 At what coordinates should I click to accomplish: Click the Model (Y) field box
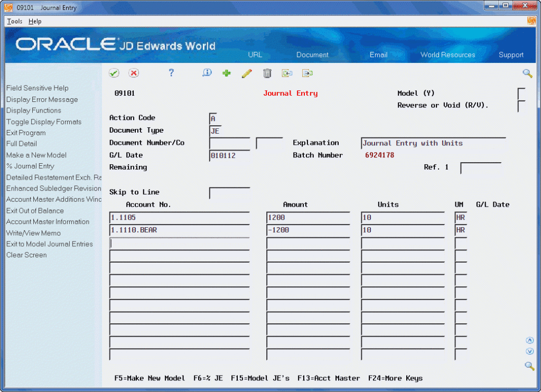(521, 94)
